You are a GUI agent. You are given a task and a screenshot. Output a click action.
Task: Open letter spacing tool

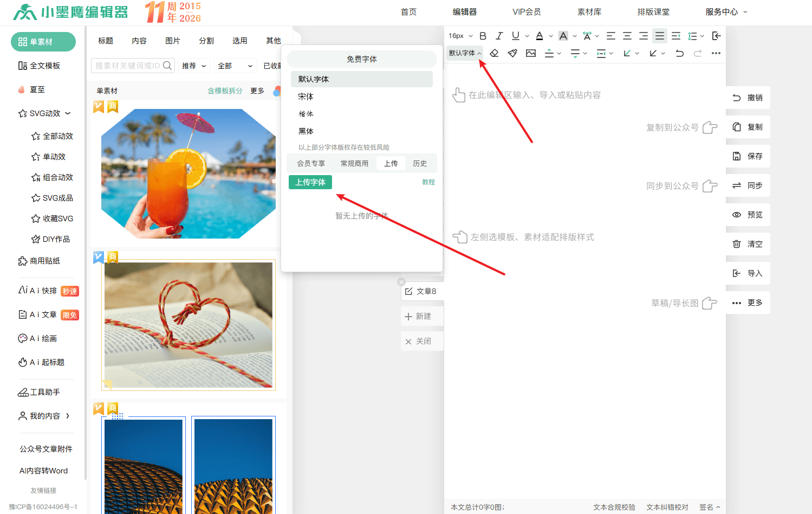(587, 36)
